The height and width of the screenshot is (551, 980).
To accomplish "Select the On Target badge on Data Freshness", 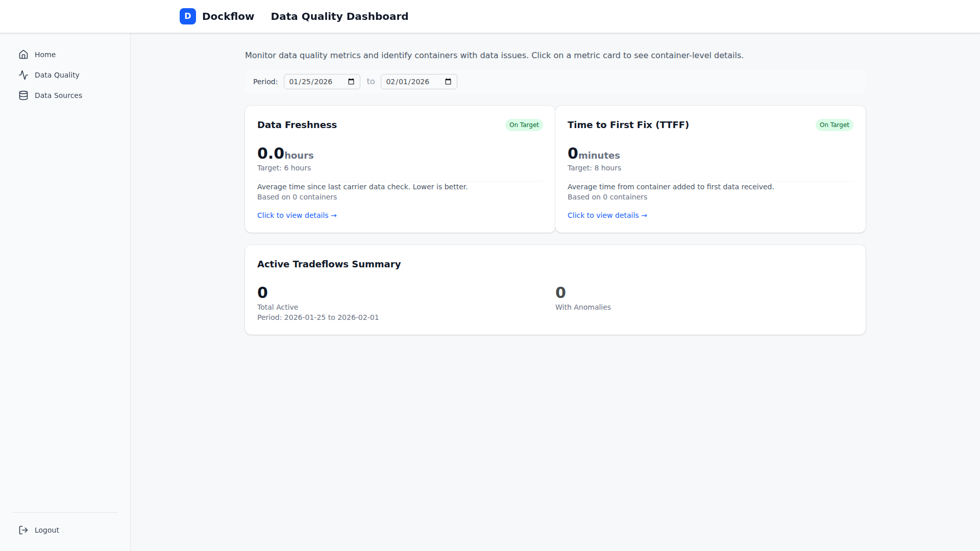I will click(x=524, y=124).
